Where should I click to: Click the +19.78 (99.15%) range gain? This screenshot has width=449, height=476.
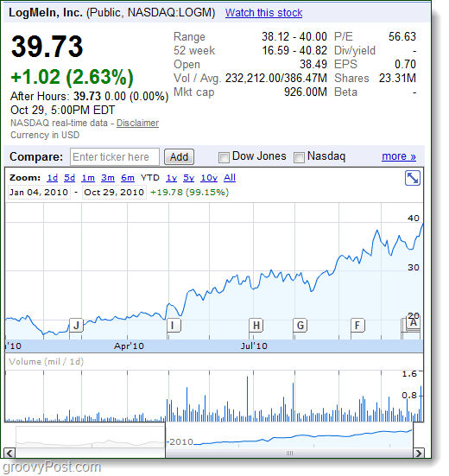tap(189, 193)
